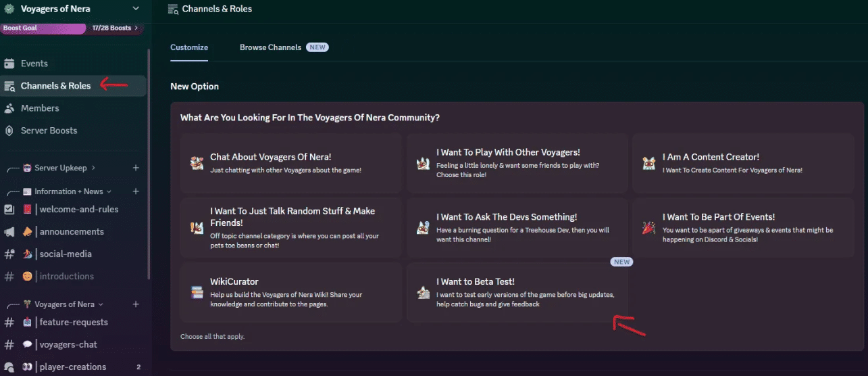Click the megaphone icon beside announcements

9,232
